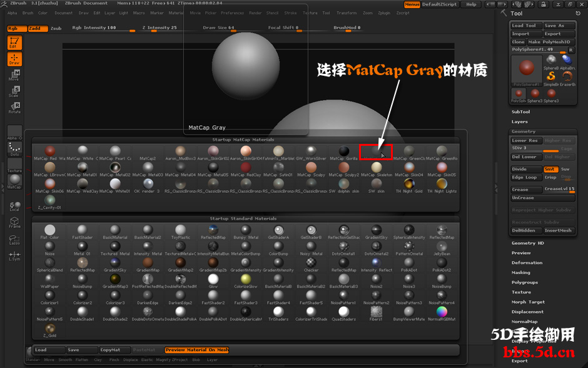The width and height of the screenshot is (588, 368).
Task: Click the L.Sym icon
Action: point(14,256)
